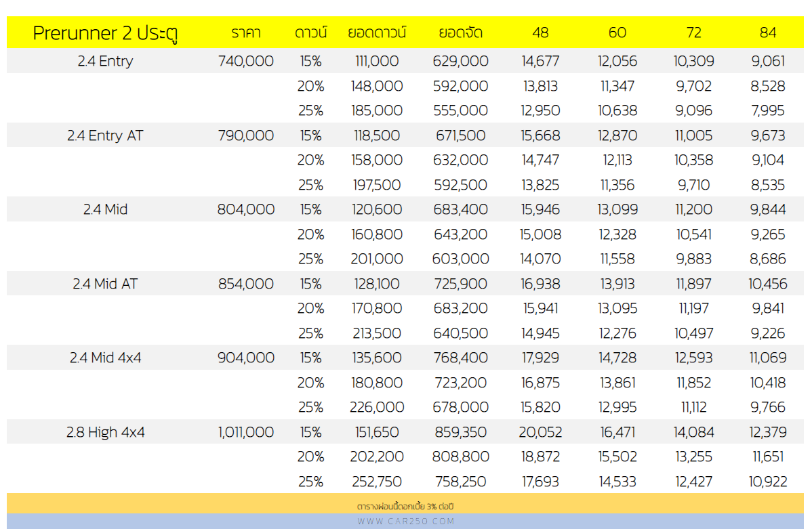
Task: Click the 'ยอดจัด' column header
Action: tap(460, 33)
